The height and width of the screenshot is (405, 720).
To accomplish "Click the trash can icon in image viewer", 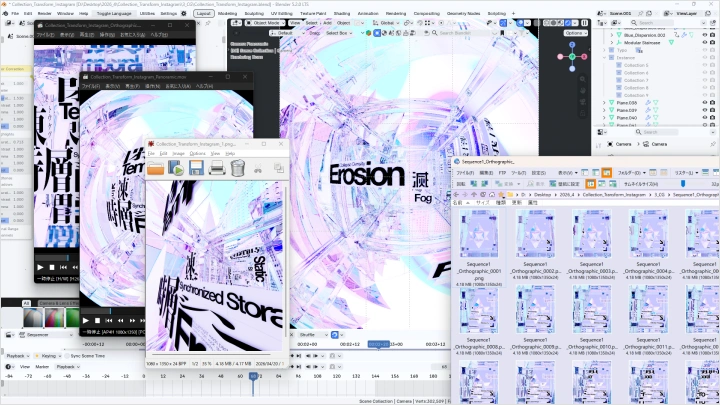I will (237, 168).
